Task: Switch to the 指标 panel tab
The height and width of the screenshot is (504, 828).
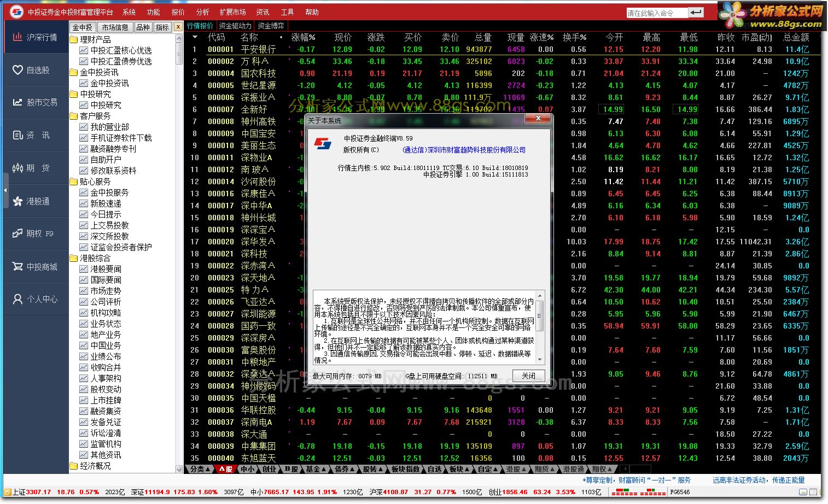Action: coord(162,27)
